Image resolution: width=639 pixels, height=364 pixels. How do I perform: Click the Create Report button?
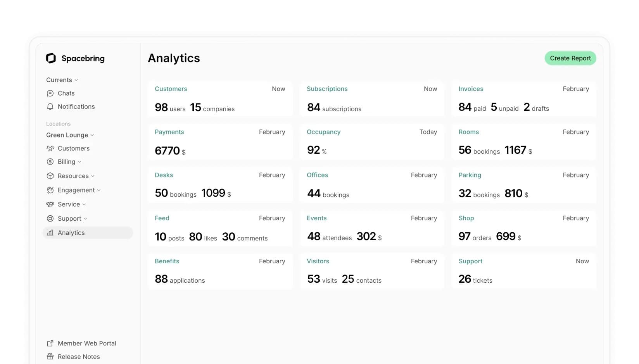pyautogui.click(x=570, y=58)
